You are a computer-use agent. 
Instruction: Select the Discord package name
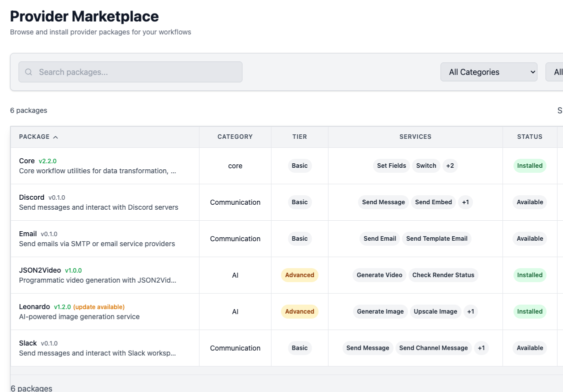pyautogui.click(x=31, y=197)
